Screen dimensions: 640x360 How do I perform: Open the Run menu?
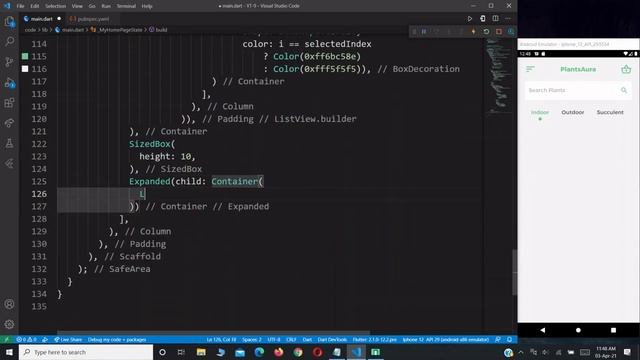click(x=106, y=6)
